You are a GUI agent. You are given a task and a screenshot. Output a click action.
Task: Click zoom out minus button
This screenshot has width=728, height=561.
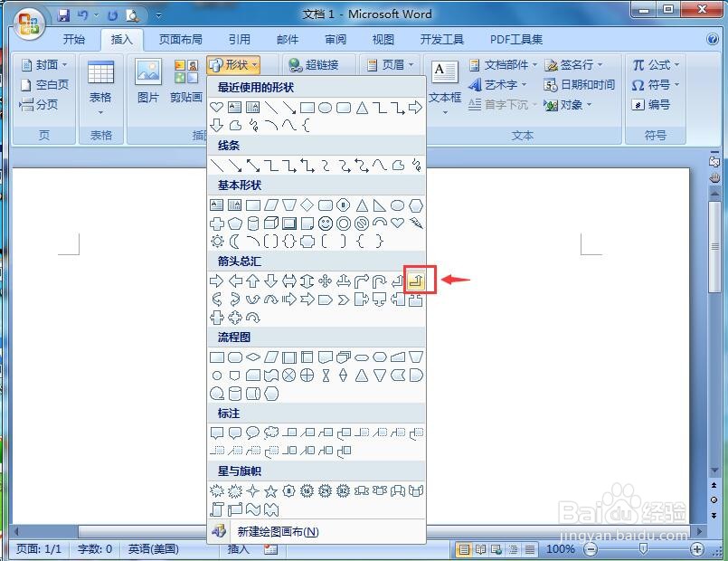point(591,550)
